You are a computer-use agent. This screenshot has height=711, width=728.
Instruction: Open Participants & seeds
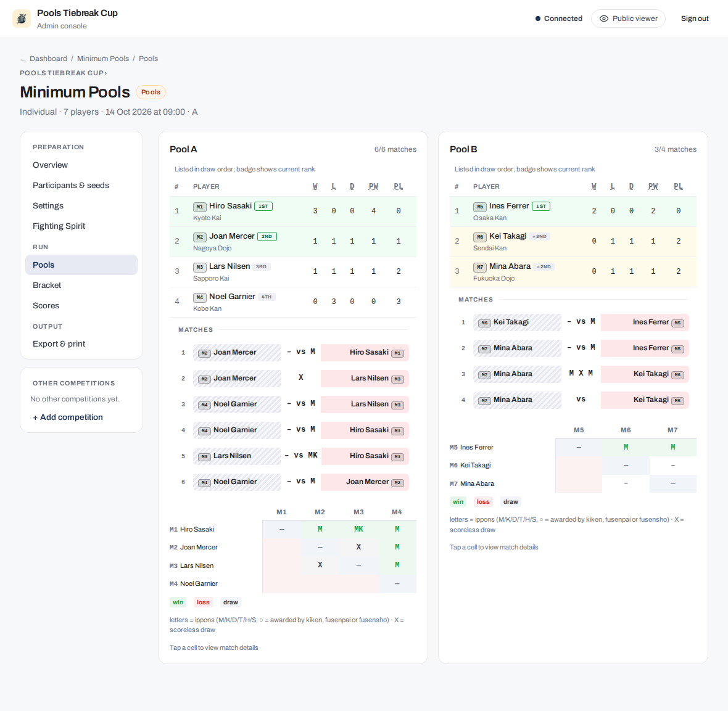(x=81, y=185)
